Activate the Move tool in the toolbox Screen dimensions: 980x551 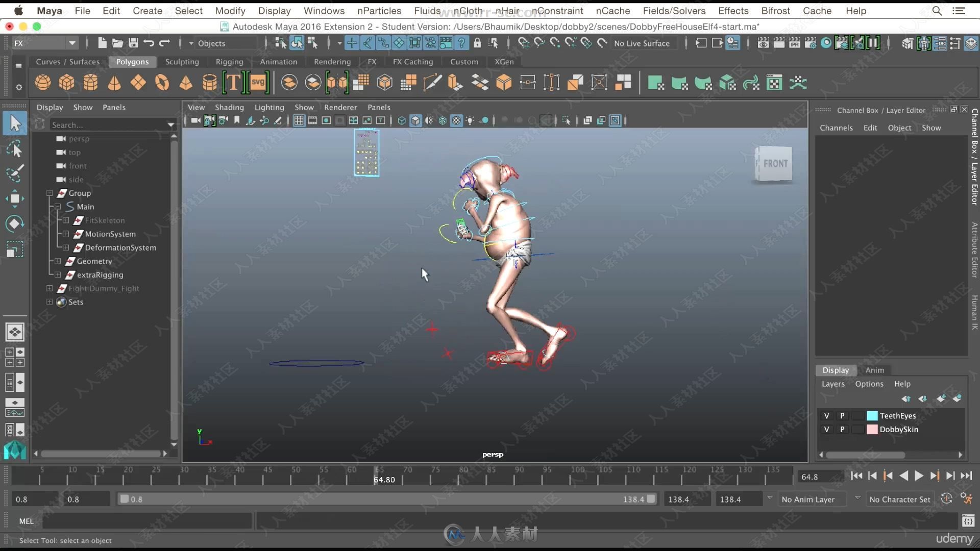coord(15,198)
